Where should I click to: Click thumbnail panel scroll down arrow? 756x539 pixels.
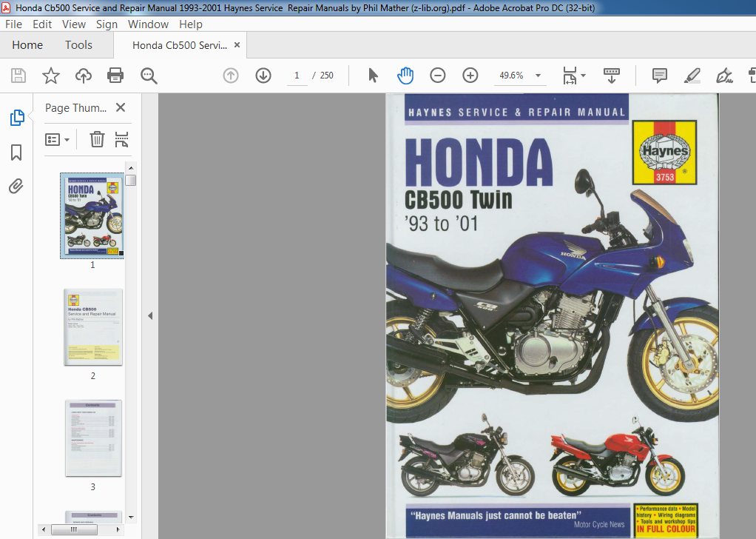pos(131,517)
